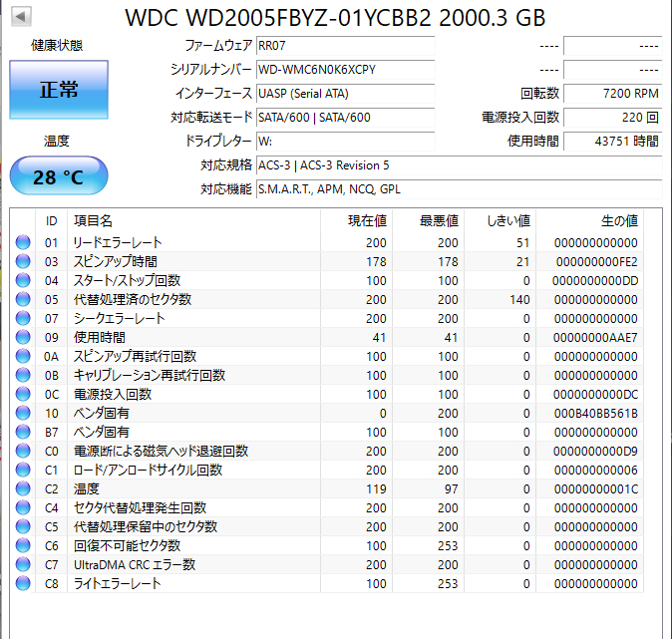Select the スピンアップ時間 attribute name
Screen dimensions: 672x639
click(116, 261)
